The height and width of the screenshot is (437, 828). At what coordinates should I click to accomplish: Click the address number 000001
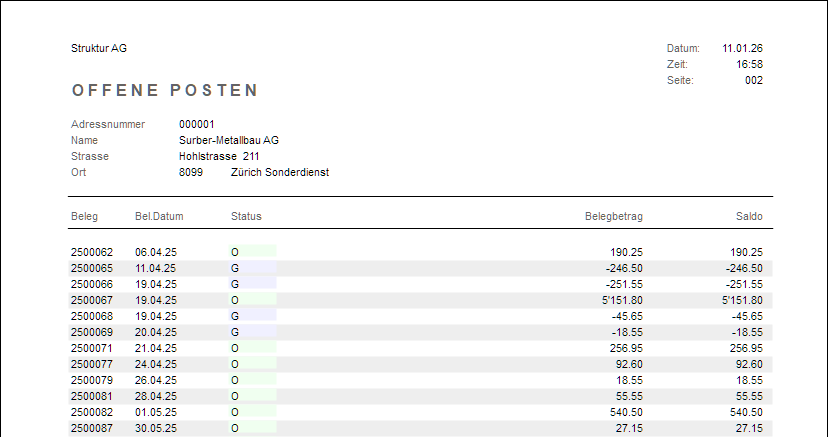tap(197, 124)
